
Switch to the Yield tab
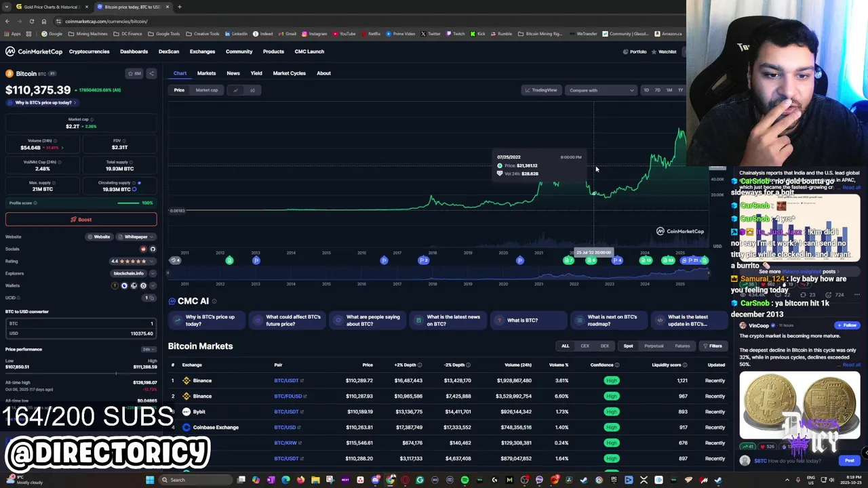click(256, 73)
